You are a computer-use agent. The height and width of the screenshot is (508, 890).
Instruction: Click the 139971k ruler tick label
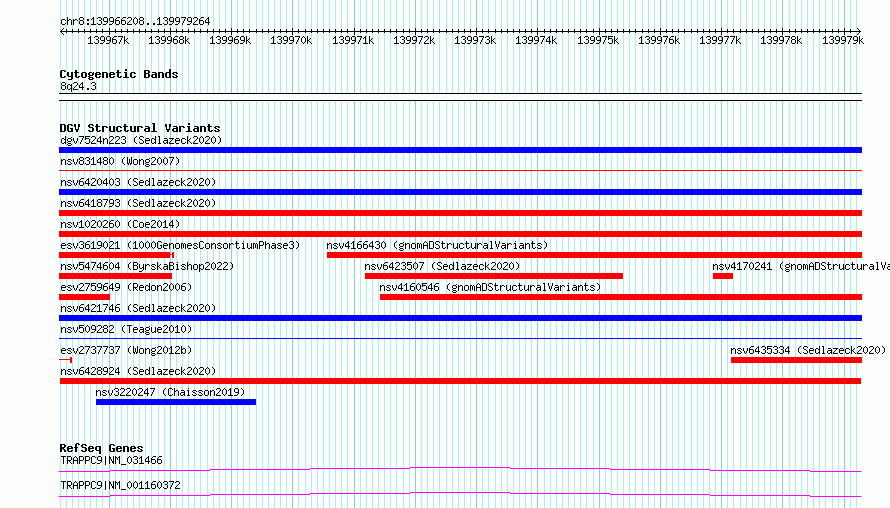click(353, 41)
